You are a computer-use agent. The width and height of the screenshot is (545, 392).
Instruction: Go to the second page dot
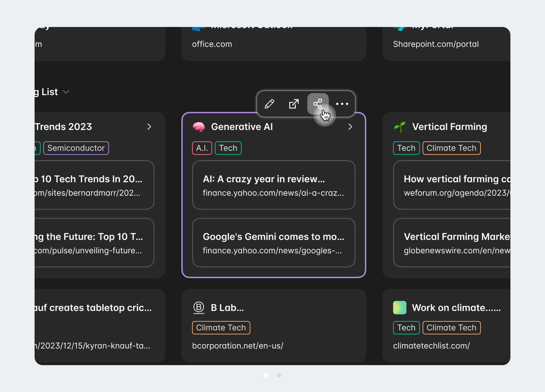279,375
